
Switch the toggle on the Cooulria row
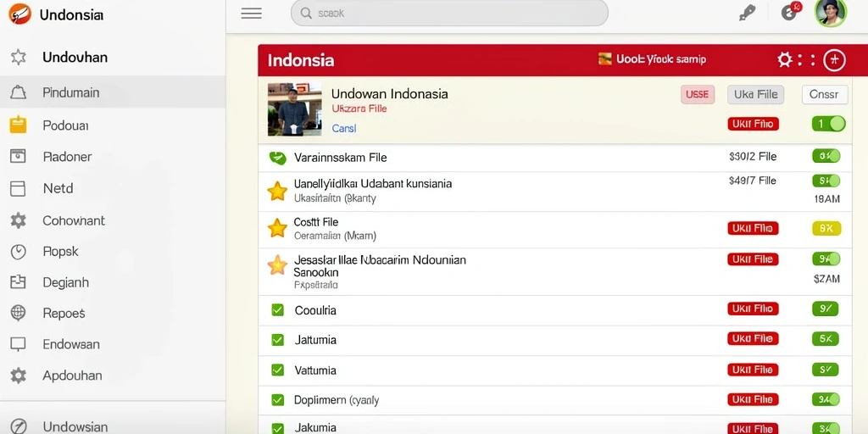click(x=826, y=309)
